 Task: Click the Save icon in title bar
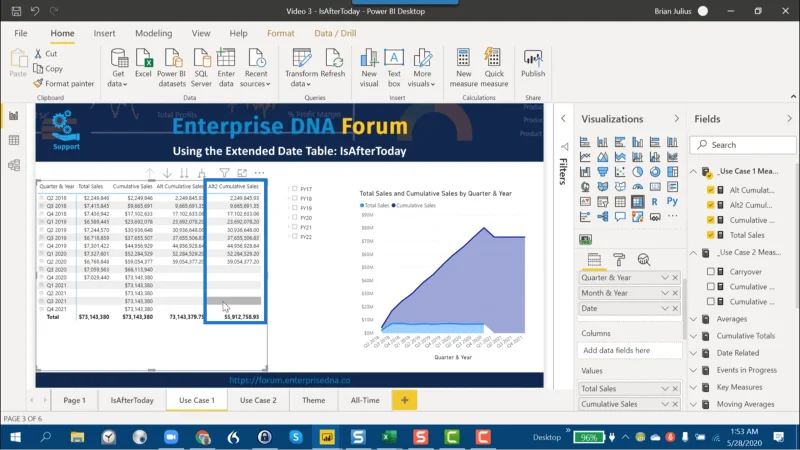pos(16,11)
